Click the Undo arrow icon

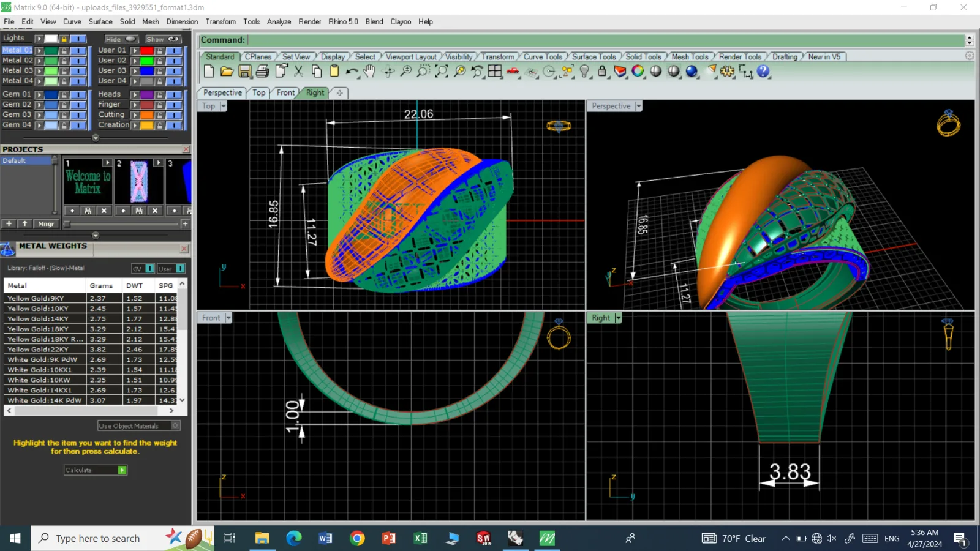point(352,71)
